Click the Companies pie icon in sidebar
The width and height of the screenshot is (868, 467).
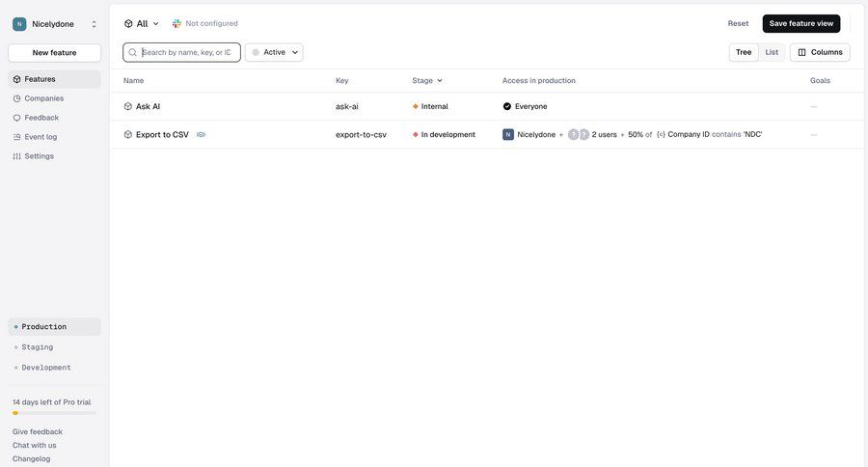tap(16, 98)
